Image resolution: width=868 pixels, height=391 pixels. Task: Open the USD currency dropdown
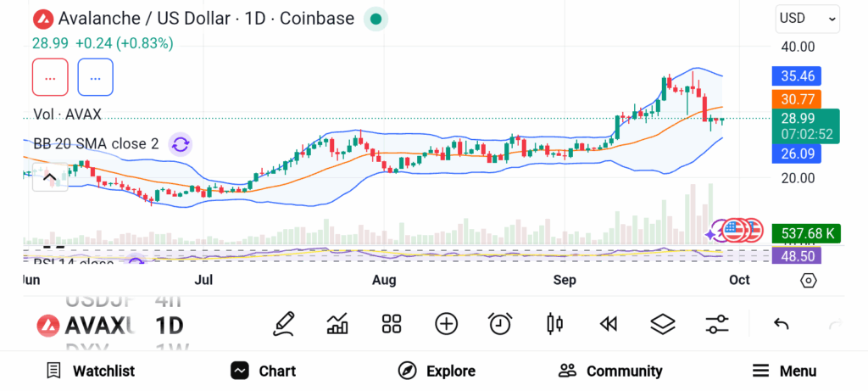tap(807, 18)
